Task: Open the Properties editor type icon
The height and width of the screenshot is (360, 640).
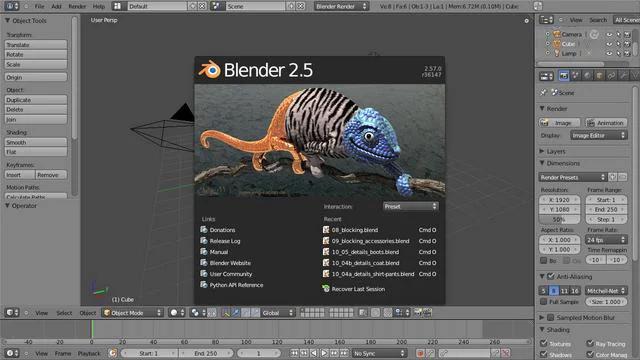Action: pos(546,76)
